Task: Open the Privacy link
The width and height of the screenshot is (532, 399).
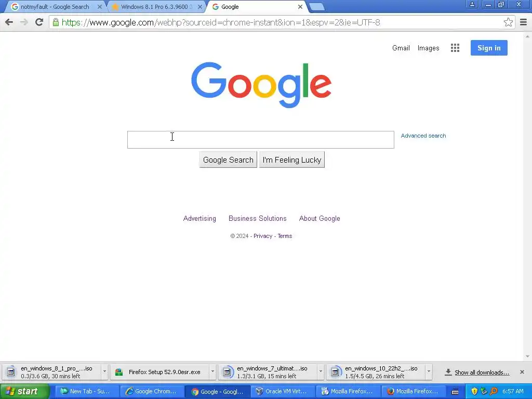Action: [x=262, y=236]
